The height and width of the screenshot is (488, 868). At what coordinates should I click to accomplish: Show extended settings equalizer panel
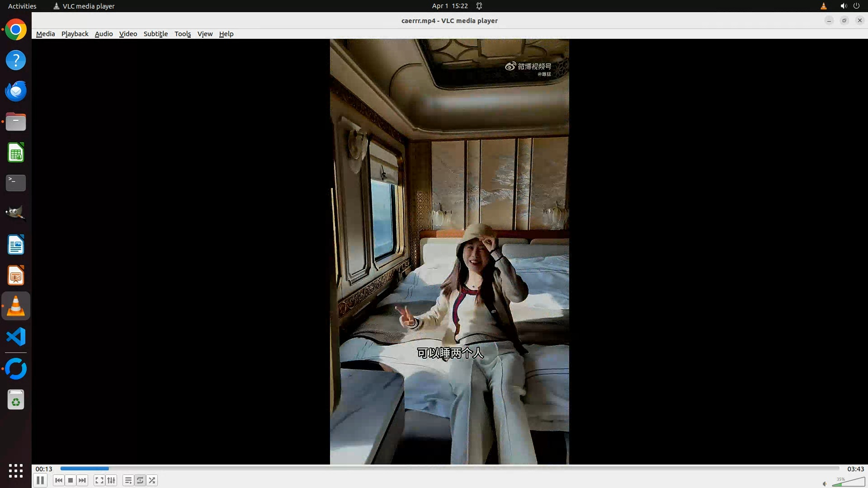[x=111, y=480]
